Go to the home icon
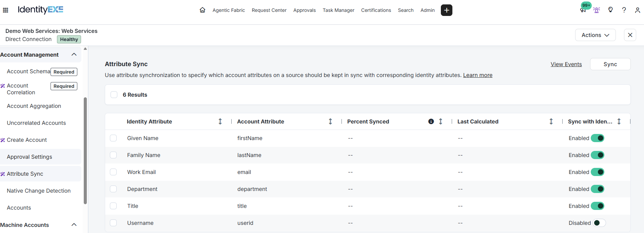 [202, 10]
